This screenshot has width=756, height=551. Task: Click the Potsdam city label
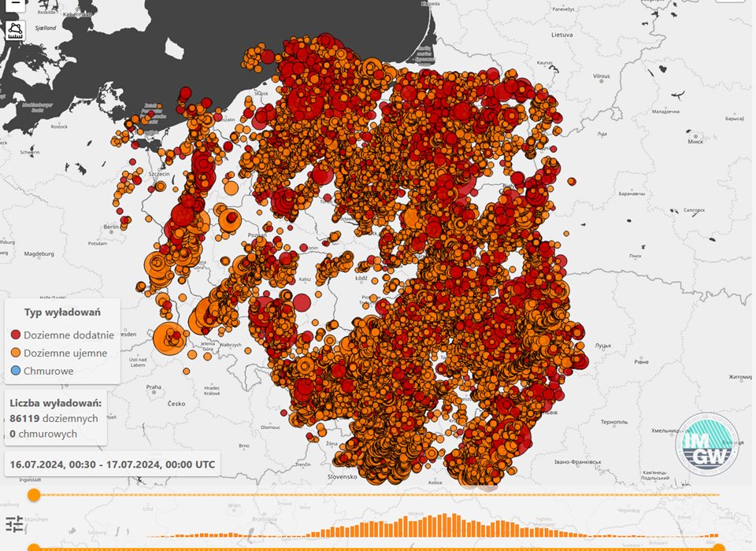tap(98, 243)
